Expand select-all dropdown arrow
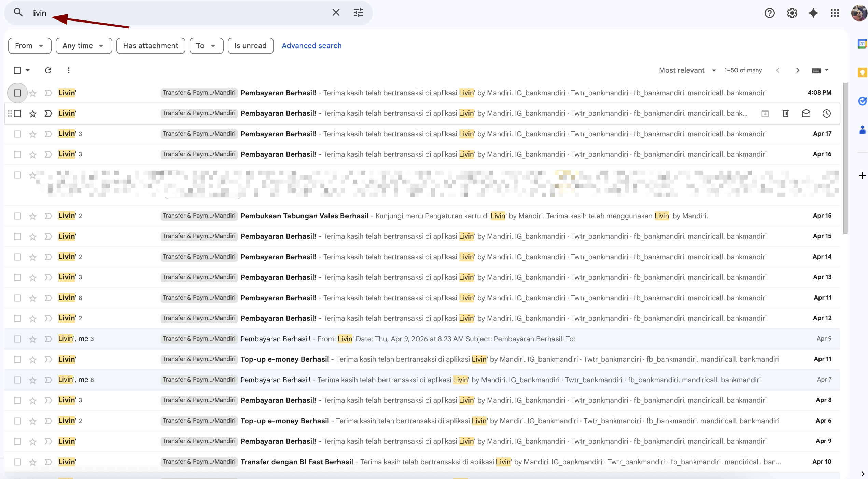Image resolution: width=868 pixels, height=479 pixels. click(28, 70)
